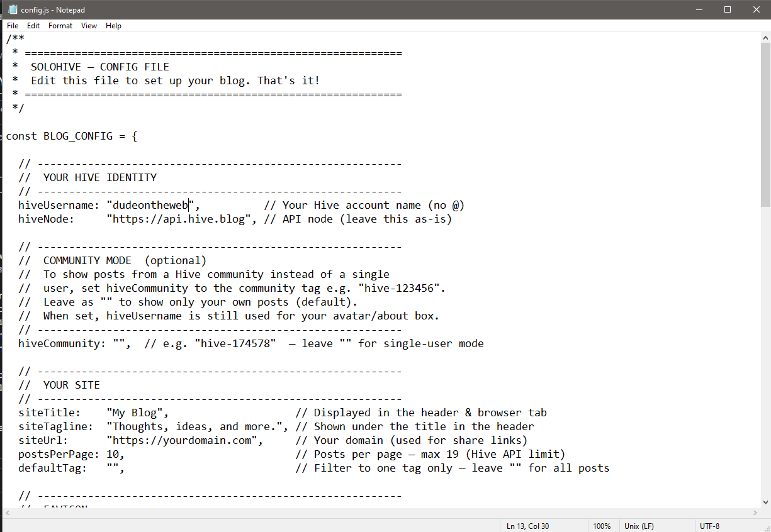
Task: Click the "My Blog" title value
Action: click(135, 413)
